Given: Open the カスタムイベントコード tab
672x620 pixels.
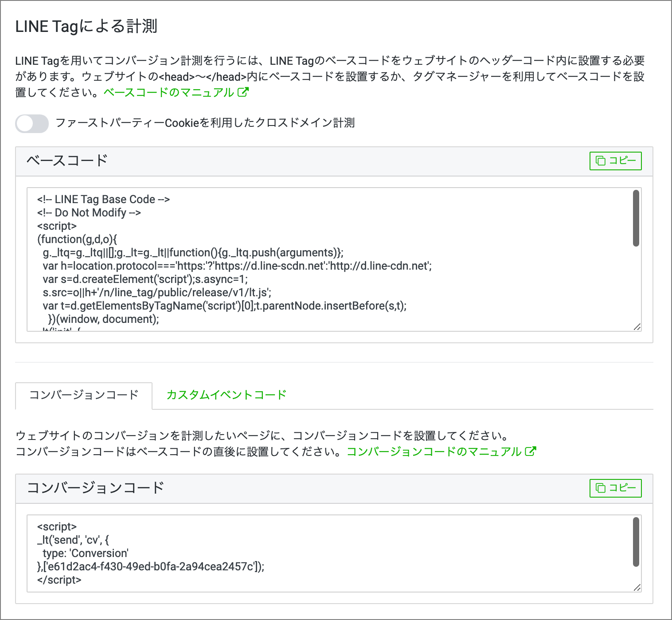Looking at the screenshot, I should pos(226,395).
